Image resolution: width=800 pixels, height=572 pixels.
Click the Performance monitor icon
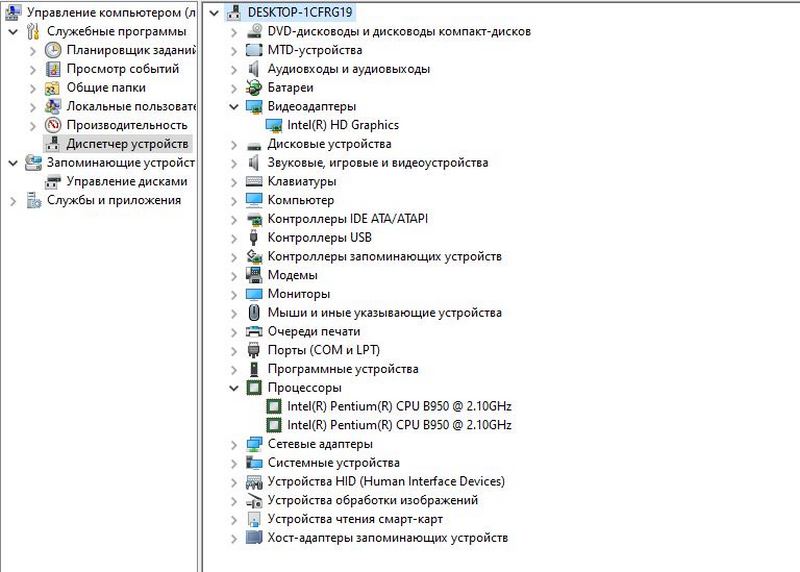pyautogui.click(x=53, y=125)
